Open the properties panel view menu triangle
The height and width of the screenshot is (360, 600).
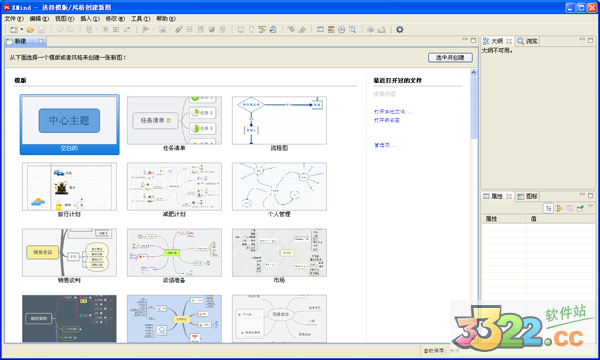[x=590, y=207]
